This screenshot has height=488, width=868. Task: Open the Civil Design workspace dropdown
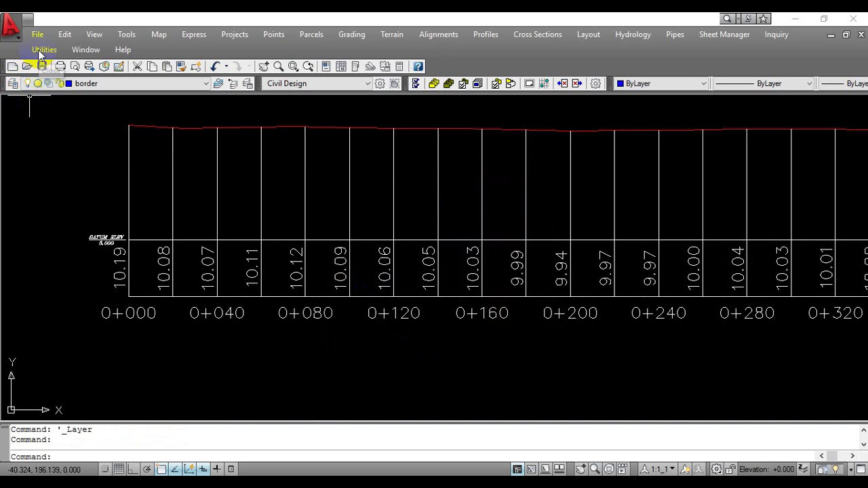coord(368,83)
